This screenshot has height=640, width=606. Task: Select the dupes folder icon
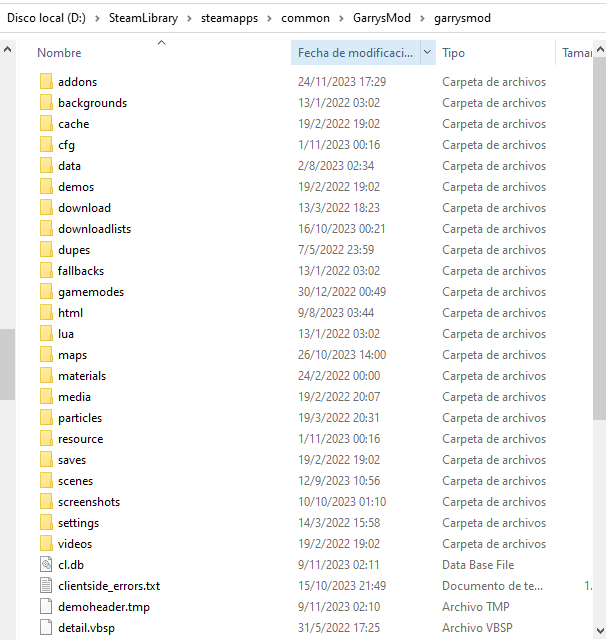coord(46,250)
